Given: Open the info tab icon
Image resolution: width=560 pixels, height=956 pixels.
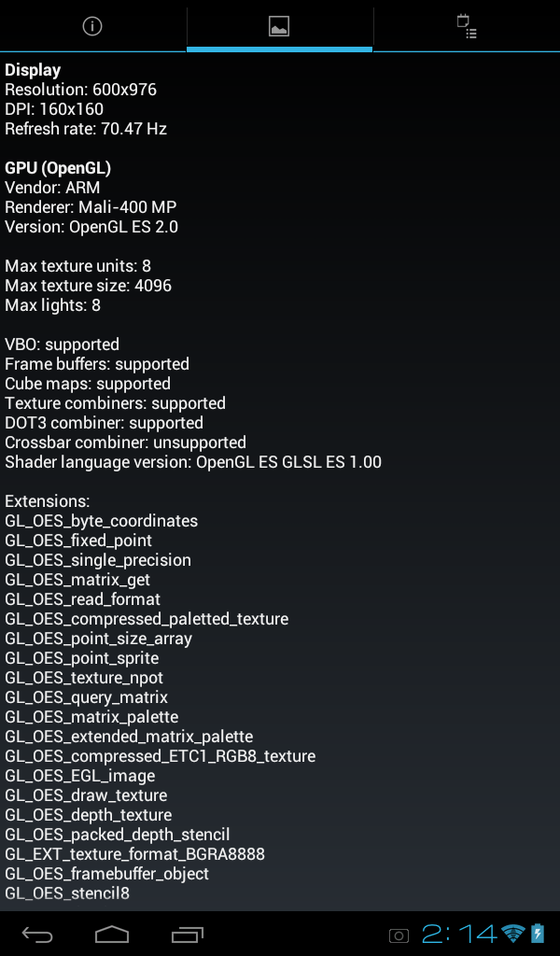Looking at the screenshot, I should click(x=92, y=26).
